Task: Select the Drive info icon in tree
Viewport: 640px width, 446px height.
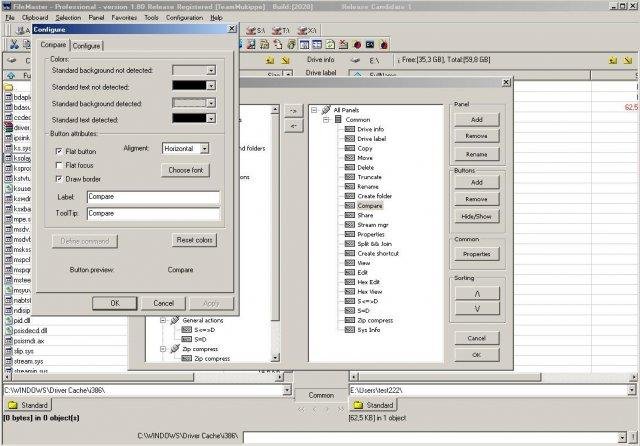Action: pyautogui.click(x=351, y=129)
